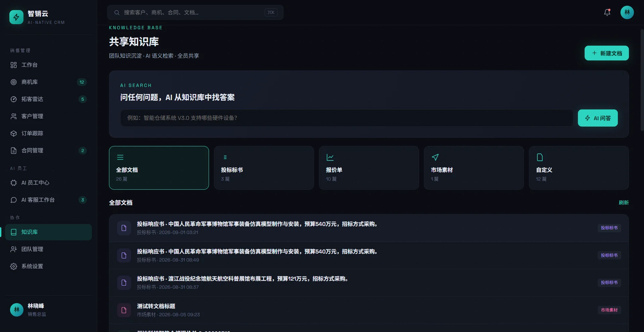
Task: Click the 报价单 chart icon
Action: [x=330, y=157]
